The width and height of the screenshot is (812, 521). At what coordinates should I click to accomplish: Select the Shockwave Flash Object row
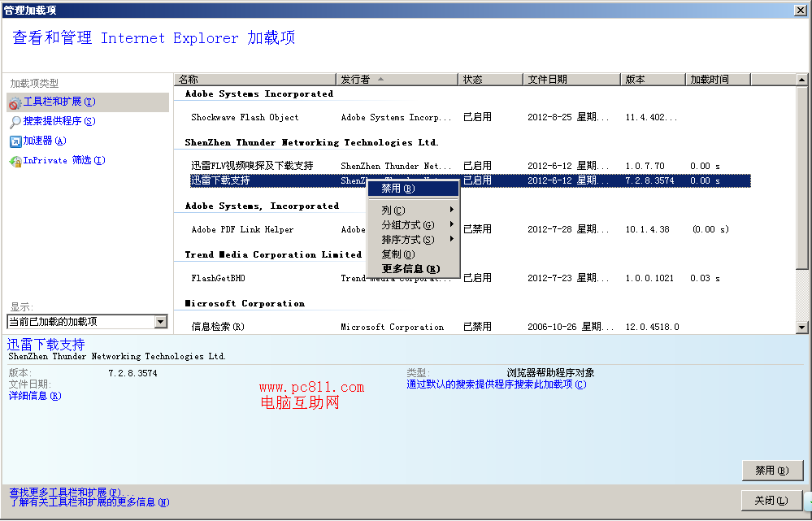245,118
